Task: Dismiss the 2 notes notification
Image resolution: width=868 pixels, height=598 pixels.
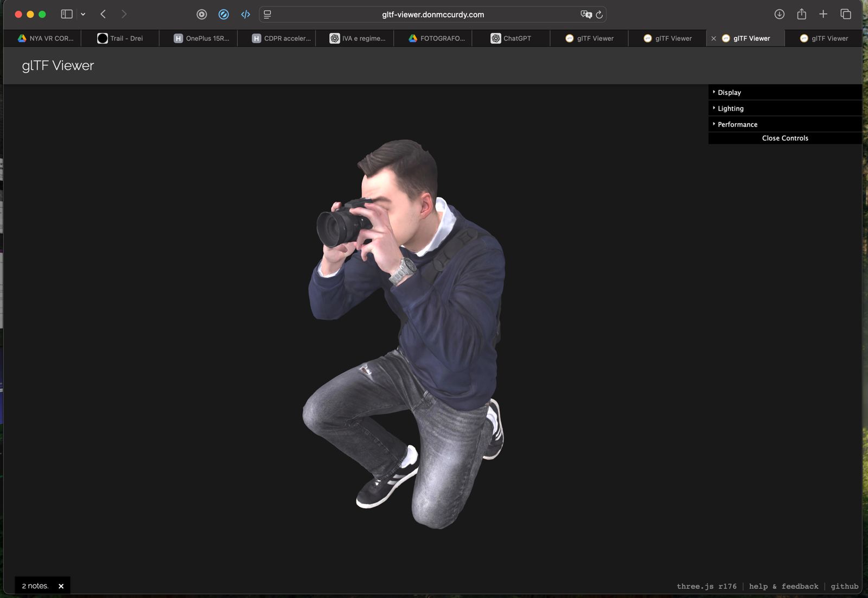Action: click(61, 586)
